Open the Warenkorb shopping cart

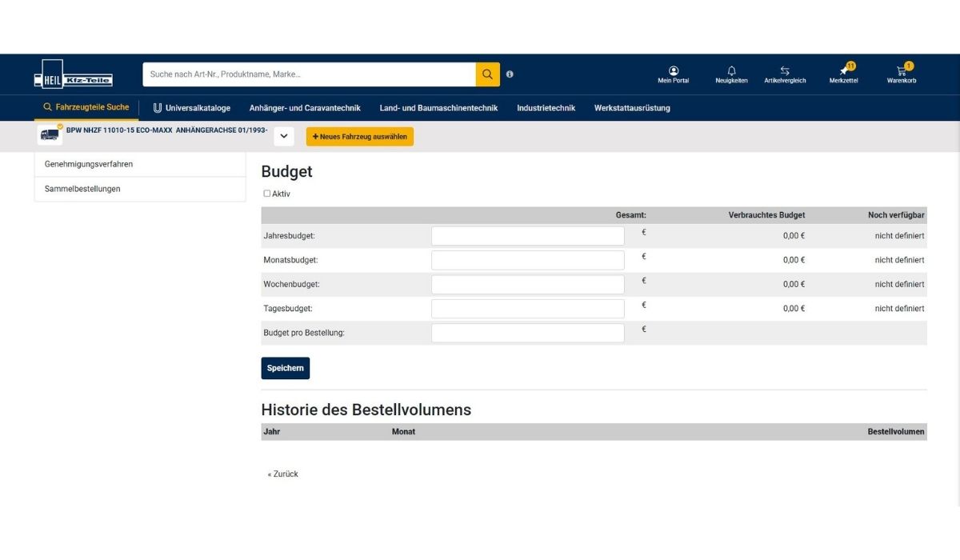902,71
